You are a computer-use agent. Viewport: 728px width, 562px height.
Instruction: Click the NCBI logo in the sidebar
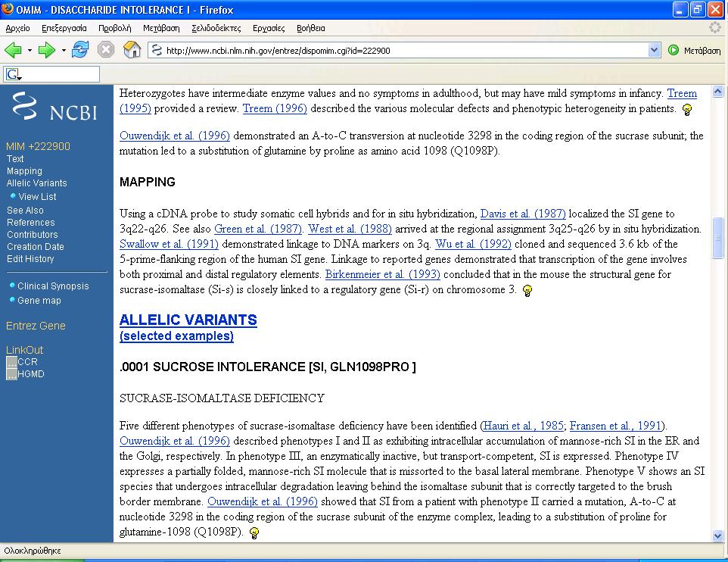[x=54, y=107]
